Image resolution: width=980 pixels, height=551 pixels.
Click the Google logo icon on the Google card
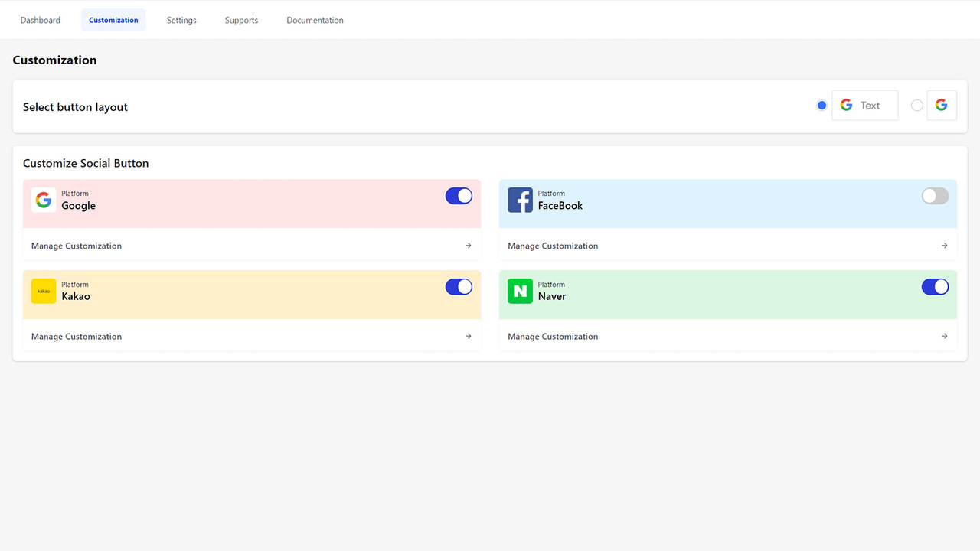(44, 199)
